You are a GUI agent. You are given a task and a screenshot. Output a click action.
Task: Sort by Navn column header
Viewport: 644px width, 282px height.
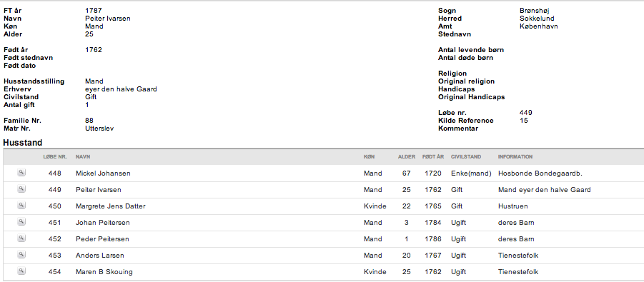pos(83,157)
